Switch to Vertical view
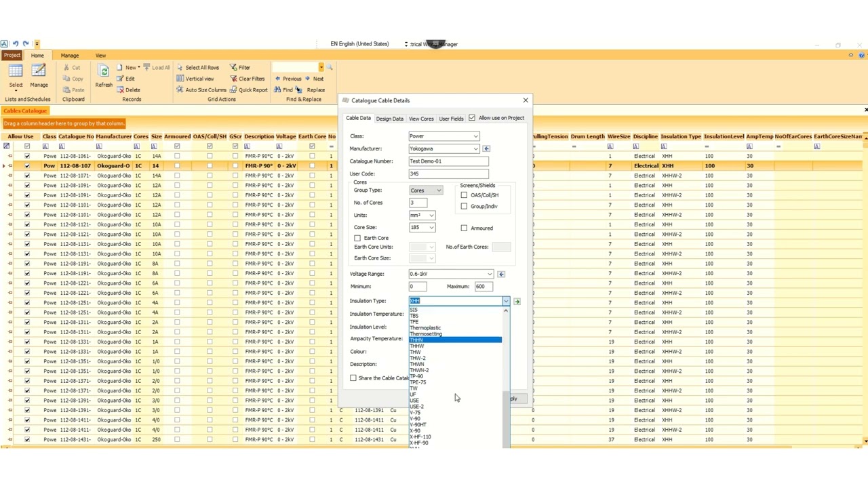 pos(195,79)
